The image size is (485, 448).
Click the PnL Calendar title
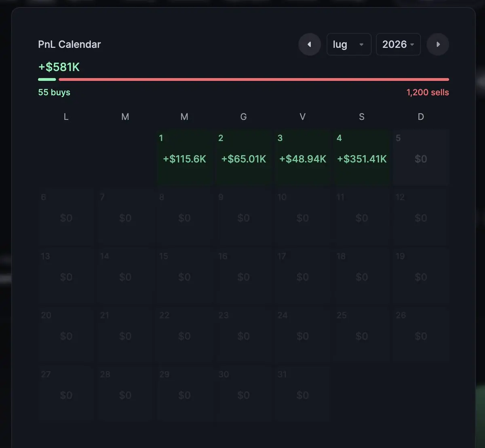coord(70,44)
